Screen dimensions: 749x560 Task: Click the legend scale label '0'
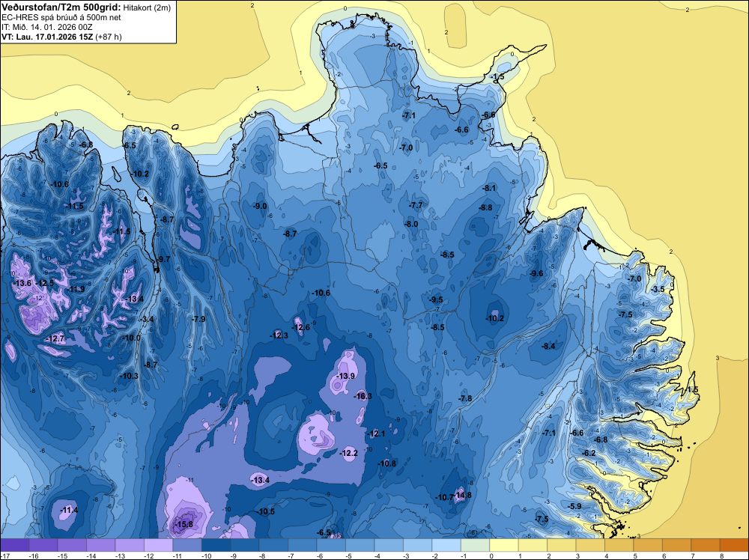point(491,556)
